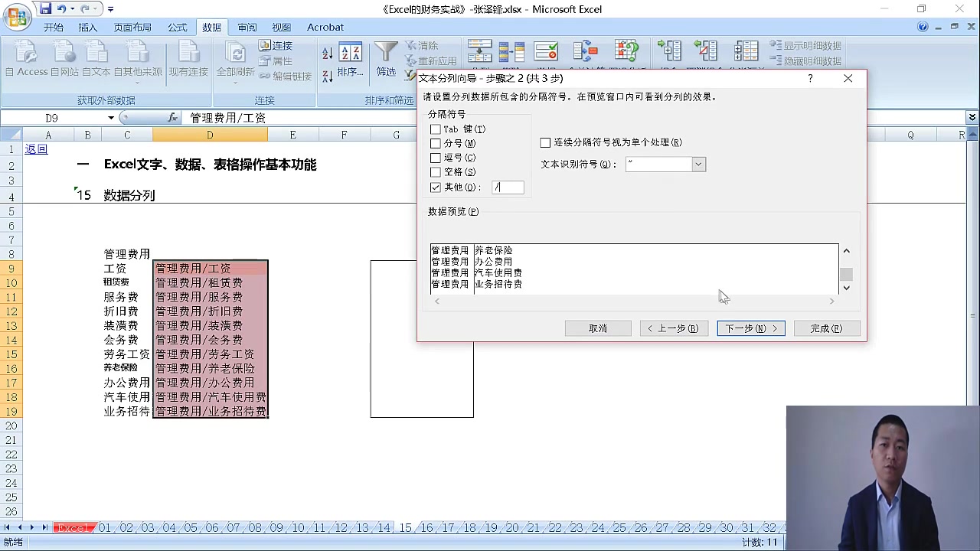
Task: Open sheet tab 16
Action: (426, 528)
